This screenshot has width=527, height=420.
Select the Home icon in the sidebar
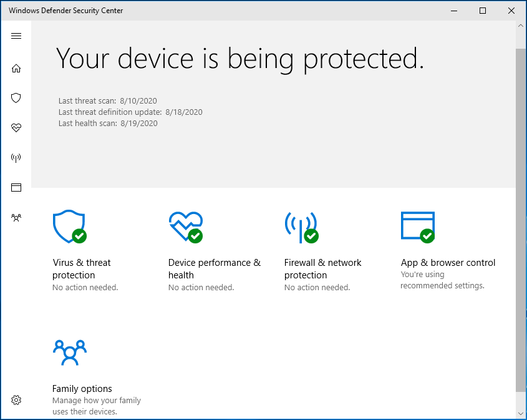(16, 68)
